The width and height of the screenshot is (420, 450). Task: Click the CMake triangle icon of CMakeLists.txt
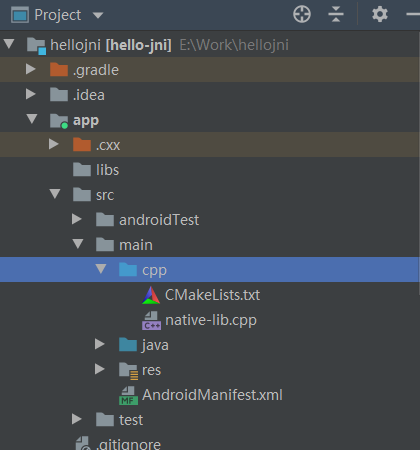click(151, 295)
